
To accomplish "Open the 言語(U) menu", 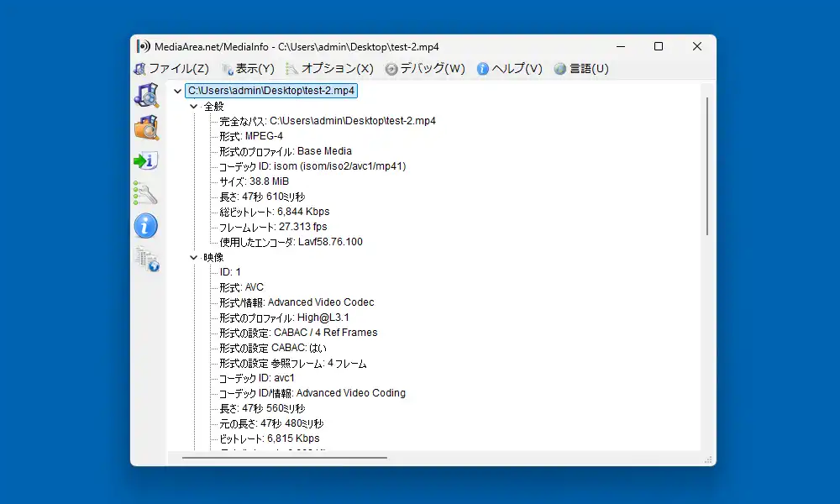I will click(x=581, y=69).
